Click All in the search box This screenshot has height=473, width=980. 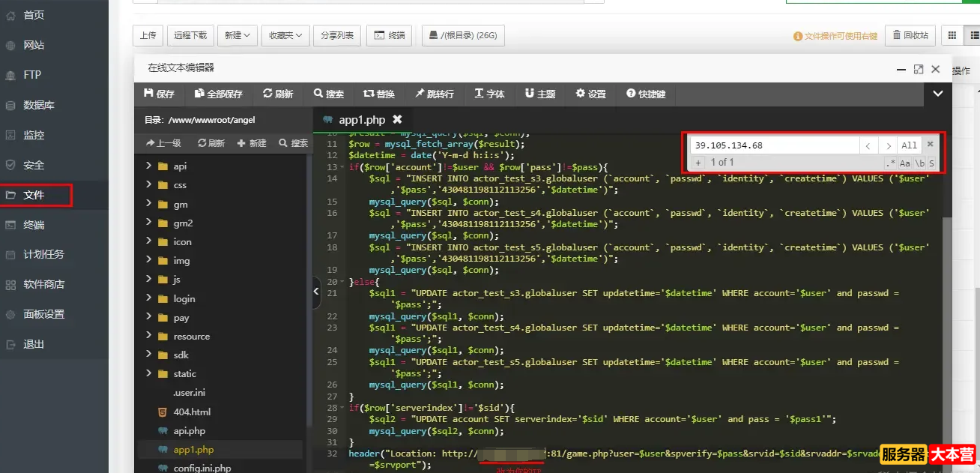(909, 145)
